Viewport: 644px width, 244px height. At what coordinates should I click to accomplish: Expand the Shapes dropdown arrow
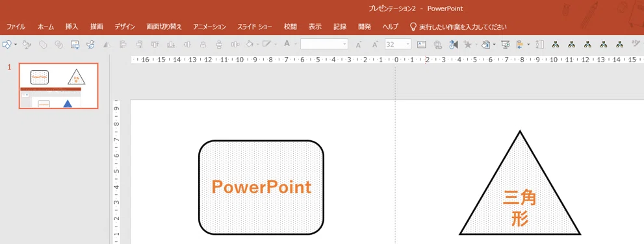tap(16, 44)
